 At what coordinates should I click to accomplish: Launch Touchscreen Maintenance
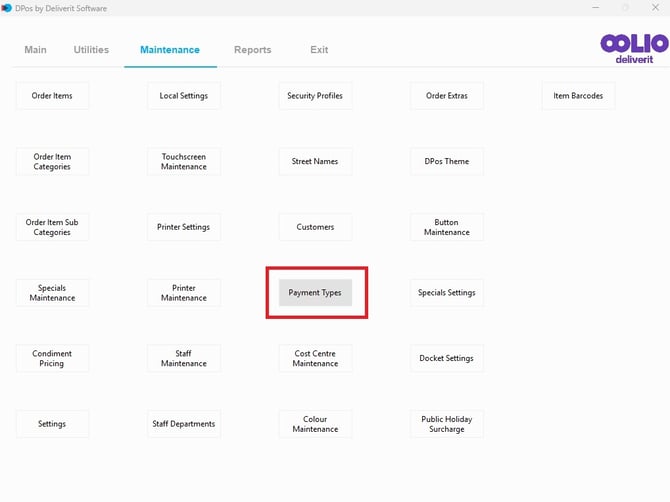pyautogui.click(x=184, y=161)
